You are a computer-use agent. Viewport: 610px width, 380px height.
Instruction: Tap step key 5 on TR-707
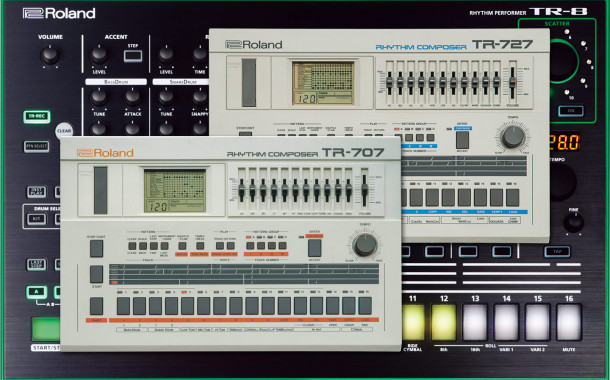[x=188, y=306]
